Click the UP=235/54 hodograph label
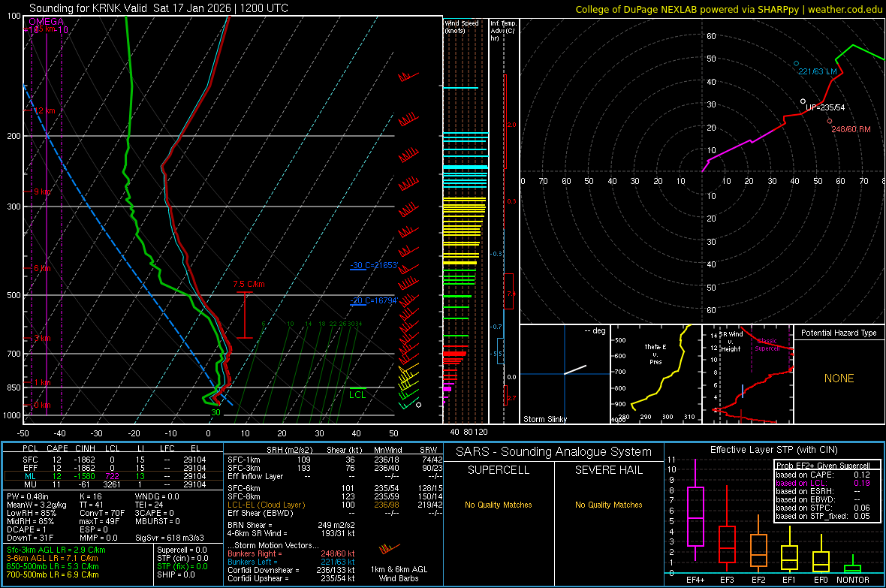 point(825,107)
